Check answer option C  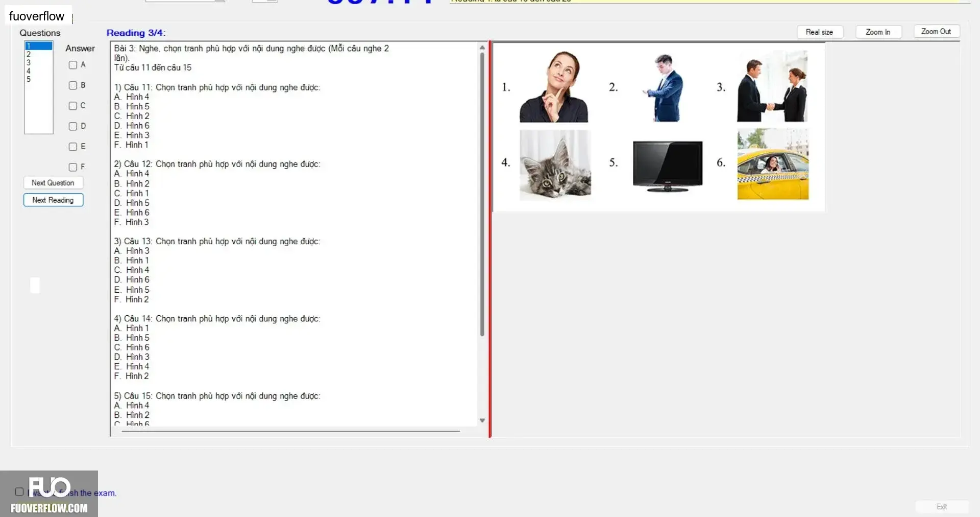[x=73, y=106]
